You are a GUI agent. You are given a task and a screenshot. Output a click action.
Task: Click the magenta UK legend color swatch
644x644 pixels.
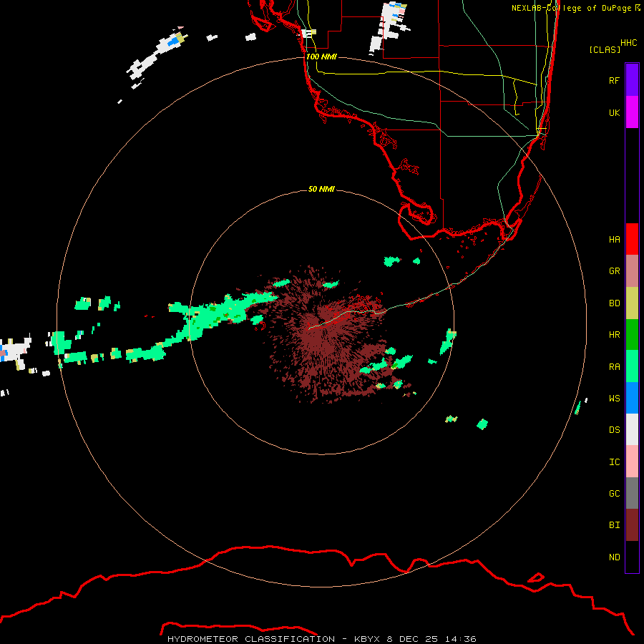(632, 112)
